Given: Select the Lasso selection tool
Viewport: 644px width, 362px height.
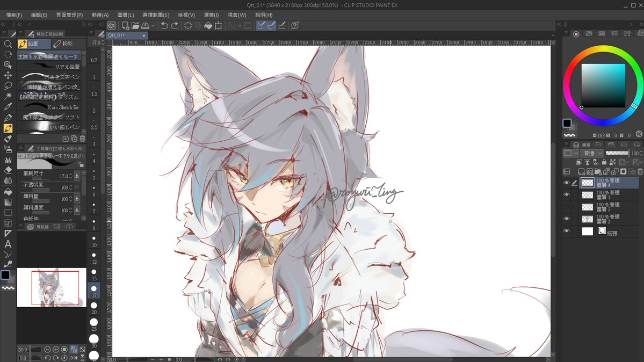Looking at the screenshot, I should click(8, 85).
